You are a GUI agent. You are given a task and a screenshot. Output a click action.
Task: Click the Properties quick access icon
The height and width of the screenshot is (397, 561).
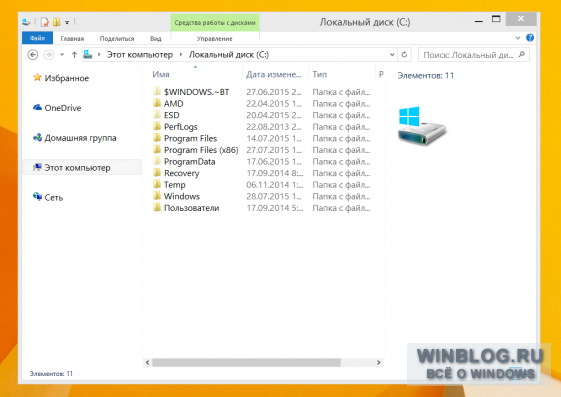[44, 22]
